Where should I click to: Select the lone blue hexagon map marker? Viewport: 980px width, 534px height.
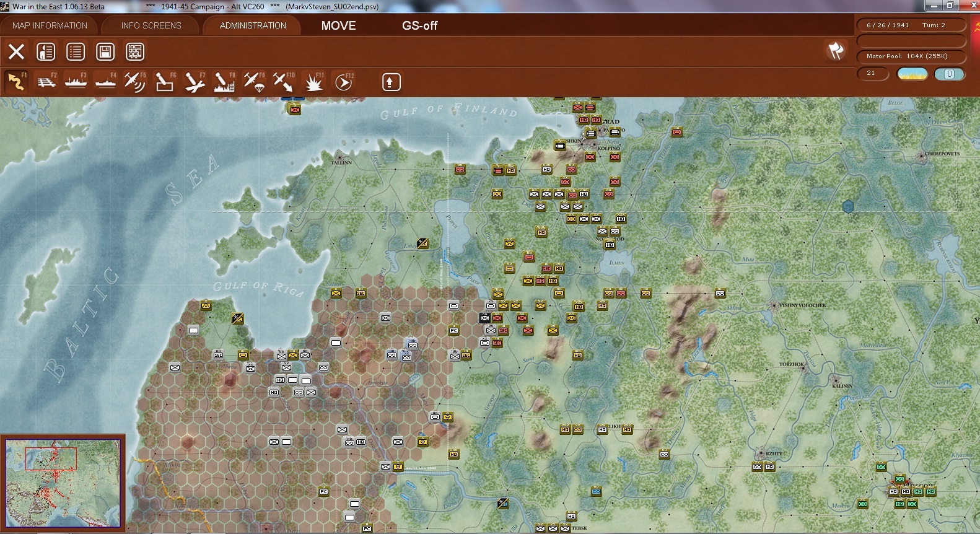[848, 206]
